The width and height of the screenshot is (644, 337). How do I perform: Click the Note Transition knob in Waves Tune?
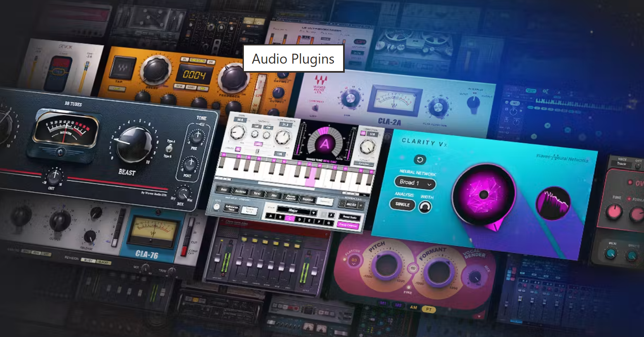pyautogui.click(x=283, y=137)
